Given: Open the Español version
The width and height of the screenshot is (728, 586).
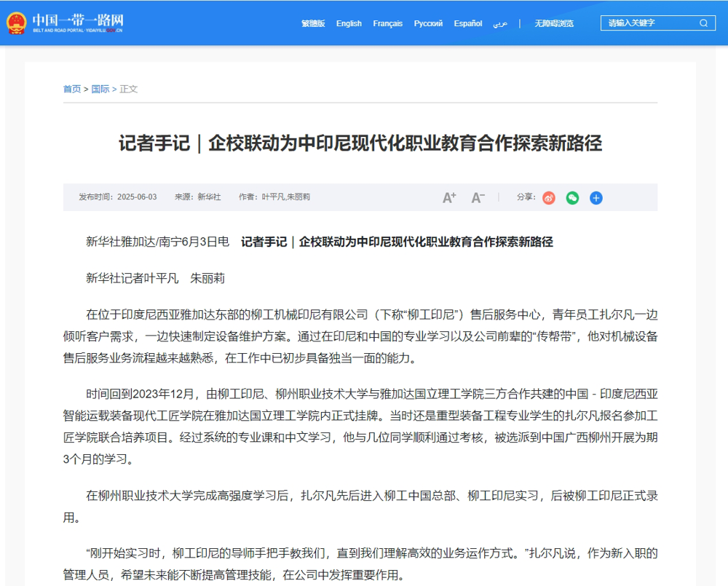Looking at the screenshot, I should pos(467,23).
